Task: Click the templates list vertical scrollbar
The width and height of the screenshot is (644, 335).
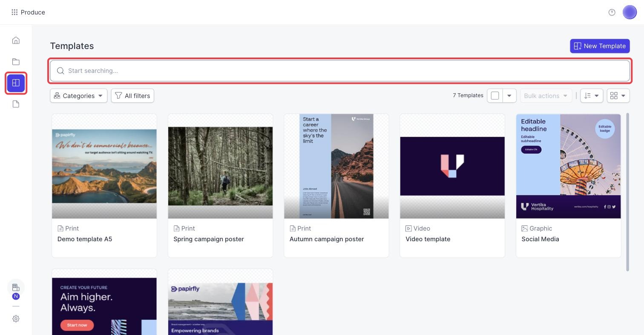Action: pos(628,192)
